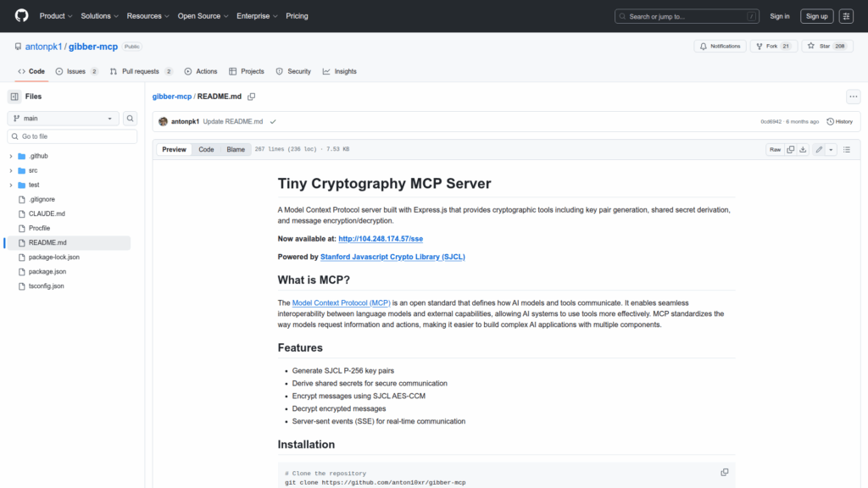This screenshot has width=868, height=488.
Task: Open the main branch dropdown
Action: pos(64,119)
